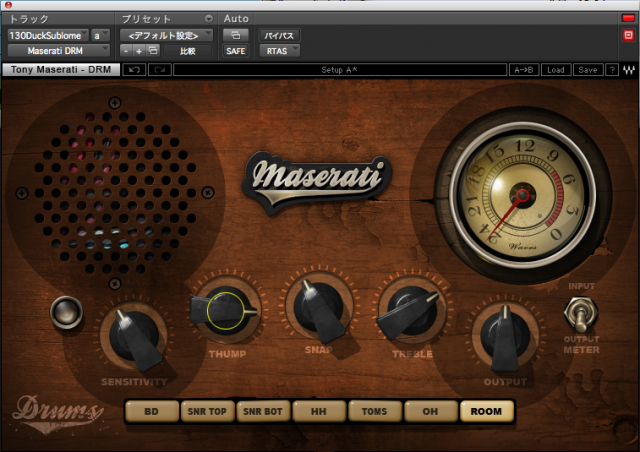
Task: Select the ROOM drum type
Action: tap(486, 411)
